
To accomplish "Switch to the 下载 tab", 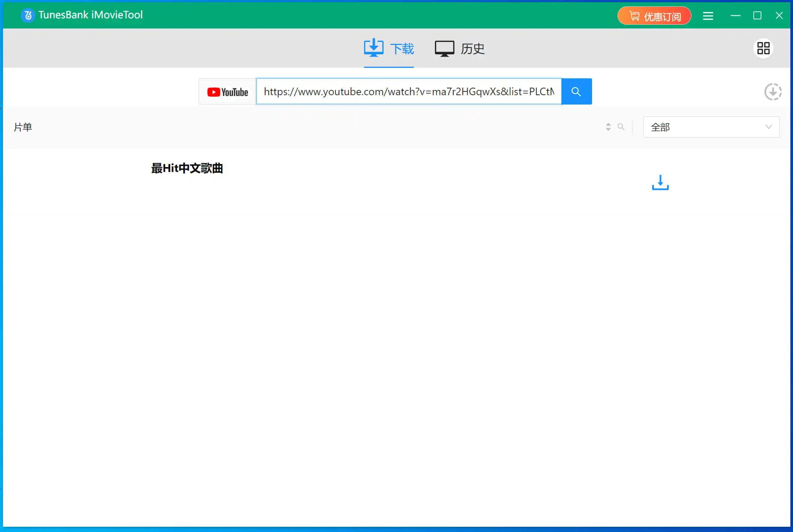I will coord(389,49).
